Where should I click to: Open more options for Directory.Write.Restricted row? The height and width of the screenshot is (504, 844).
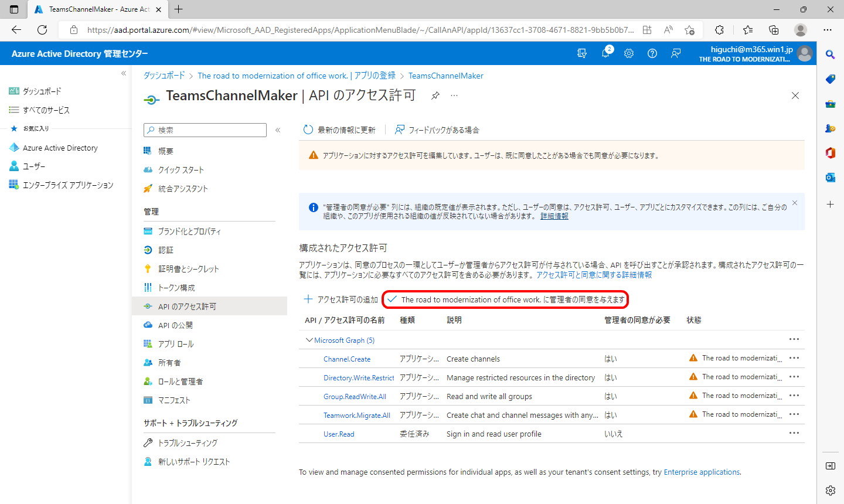click(x=794, y=377)
